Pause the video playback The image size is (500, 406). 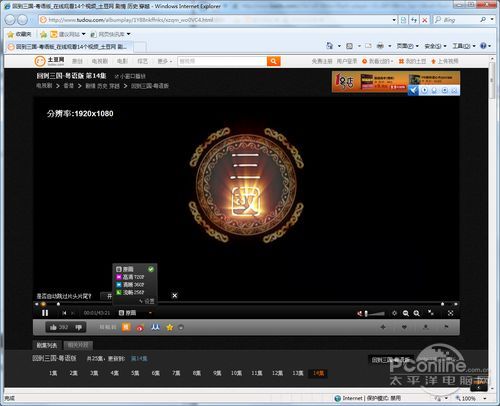[x=45, y=313]
